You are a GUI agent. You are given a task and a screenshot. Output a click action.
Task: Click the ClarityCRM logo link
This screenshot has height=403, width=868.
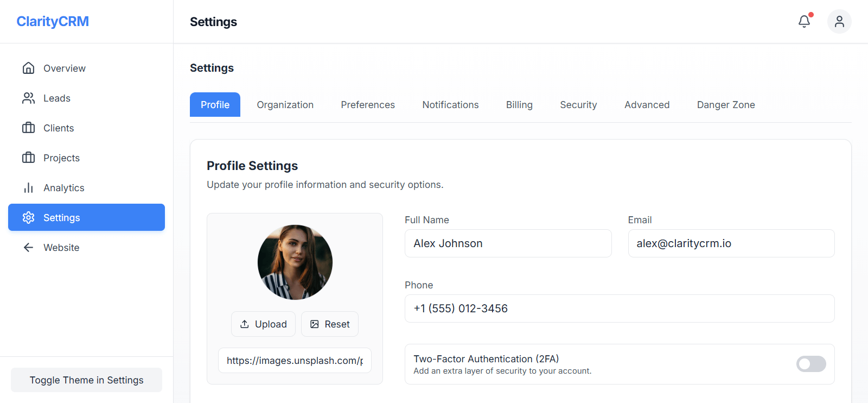53,21
